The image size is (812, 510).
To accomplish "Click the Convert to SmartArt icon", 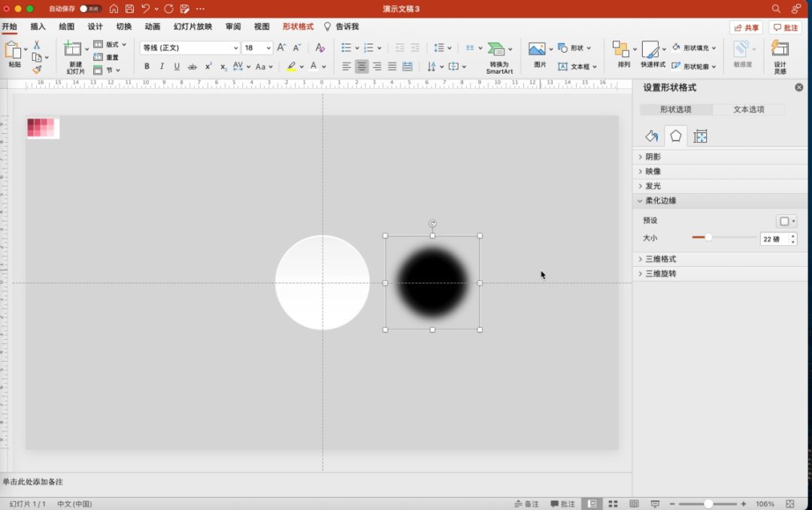I will click(496, 49).
